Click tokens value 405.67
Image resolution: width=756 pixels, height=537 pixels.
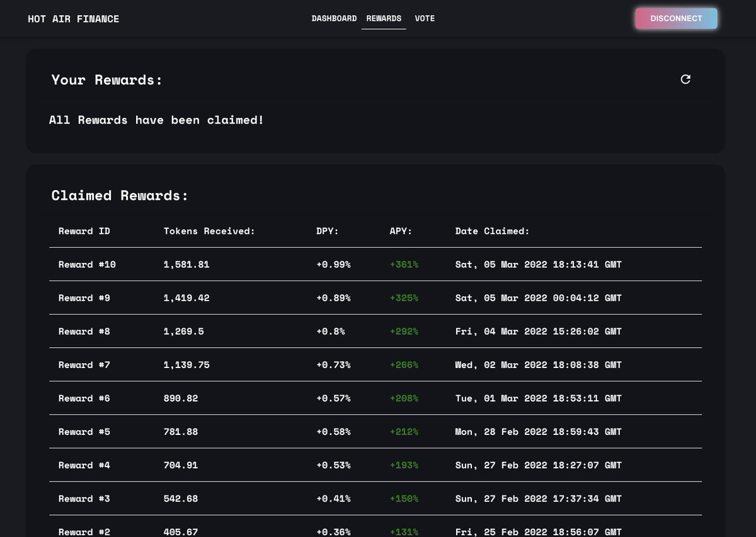click(x=181, y=532)
